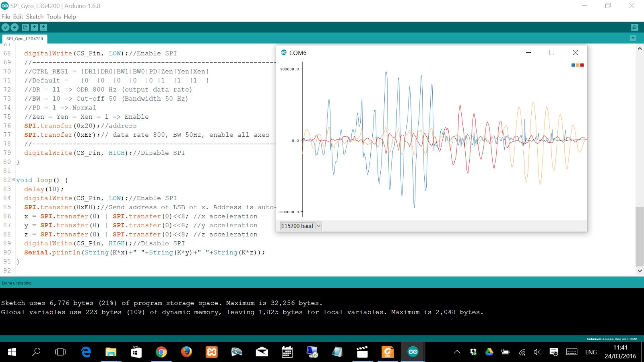Click the Arduino logo in title bar

(5, 6)
